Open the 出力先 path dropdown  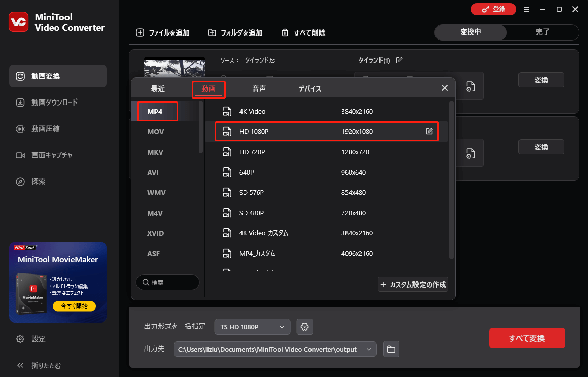tap(275, 349)
